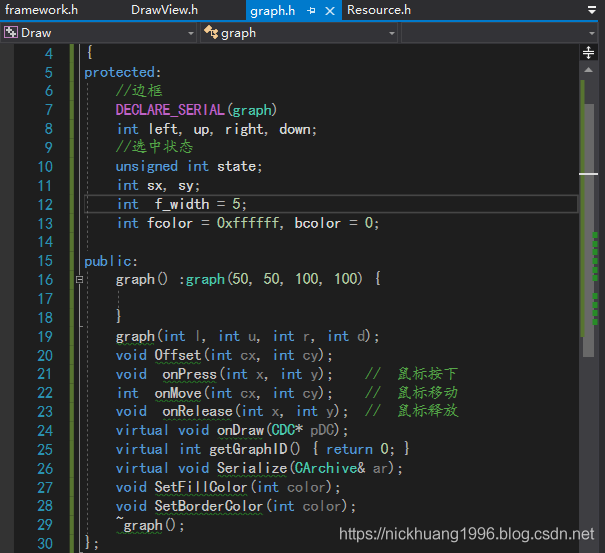Switch to the DrawView.h tab
This screenshot has height=553, width=605.
tap(164, 10)
